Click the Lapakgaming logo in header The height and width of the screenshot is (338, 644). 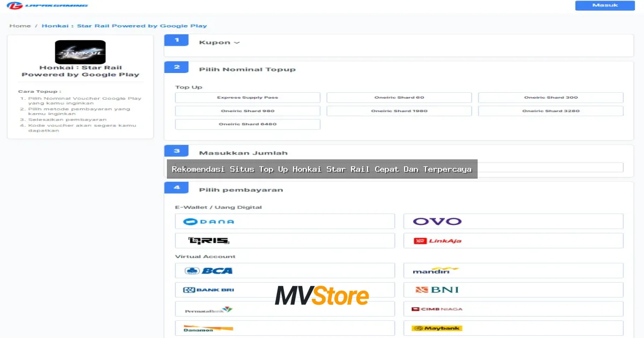pos(48,6)
